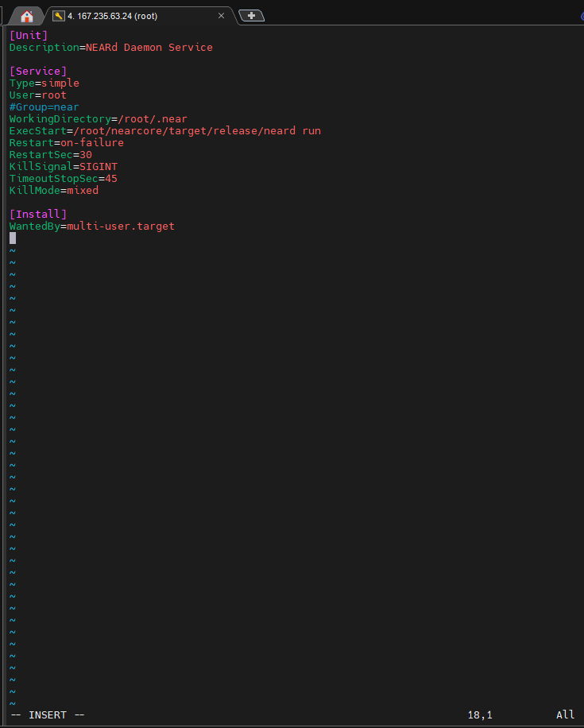Viewport: 584px width, 728px height.
Task: Click the [Service] section header
Action: (x=38, y=71)
